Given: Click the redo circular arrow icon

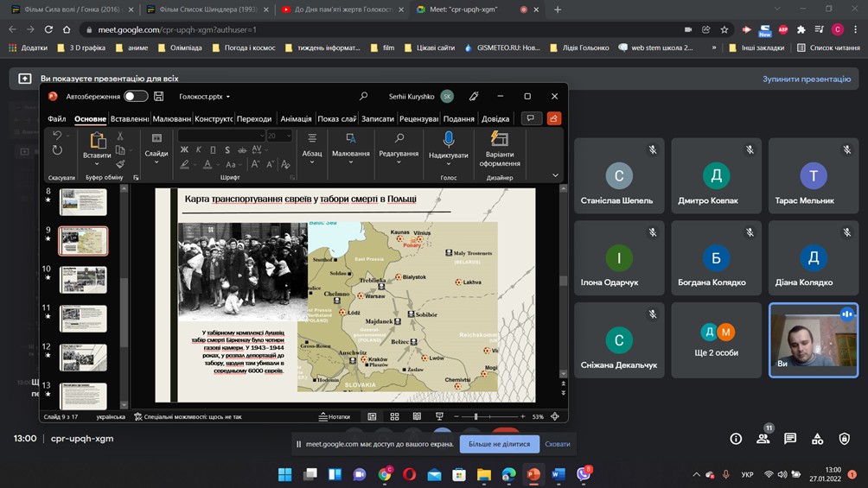Looking at the screenshot, I should click(x=57, y=150).
